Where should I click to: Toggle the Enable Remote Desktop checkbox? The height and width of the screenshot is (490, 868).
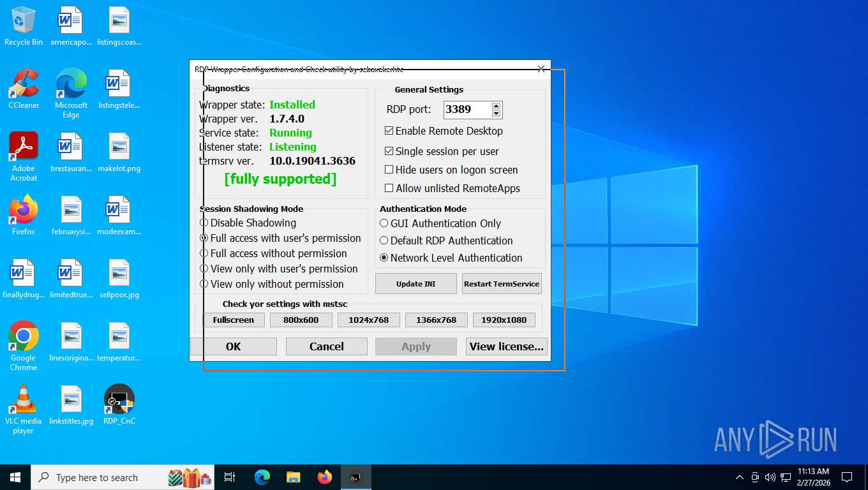(x=444, y=131)
